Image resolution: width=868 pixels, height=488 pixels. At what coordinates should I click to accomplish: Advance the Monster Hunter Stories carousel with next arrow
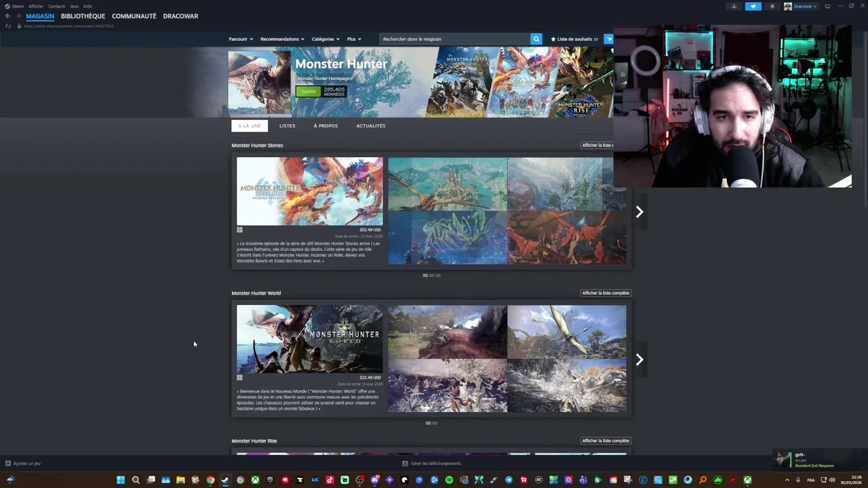coord(639,211)
